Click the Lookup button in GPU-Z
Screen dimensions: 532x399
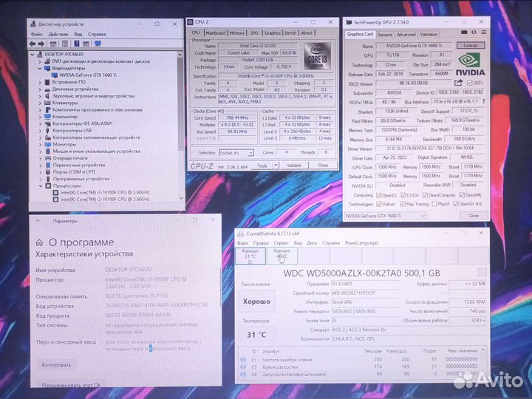pyautogui.click(x=470, y=45)
